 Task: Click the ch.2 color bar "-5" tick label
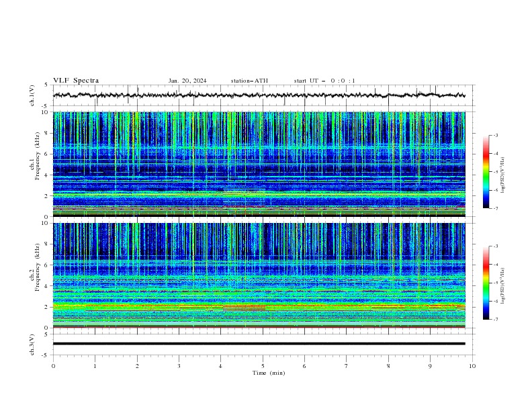pyautogui.click(x=496, y=283)
